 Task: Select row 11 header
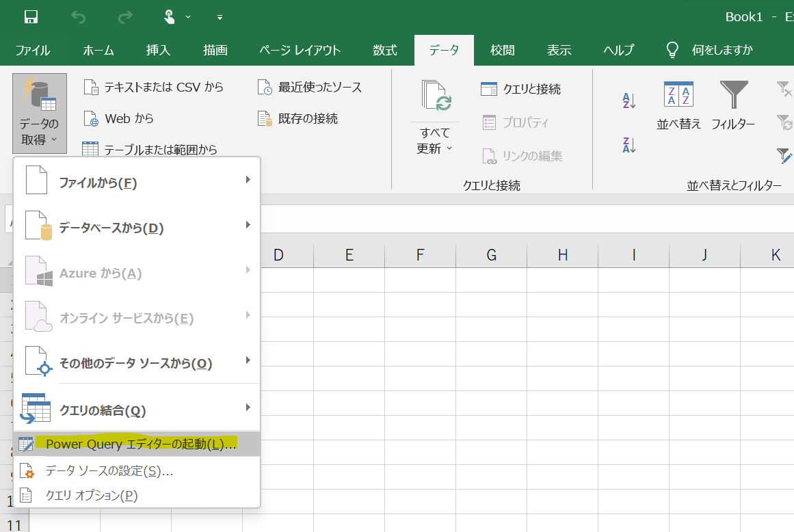tap(14, 523)
